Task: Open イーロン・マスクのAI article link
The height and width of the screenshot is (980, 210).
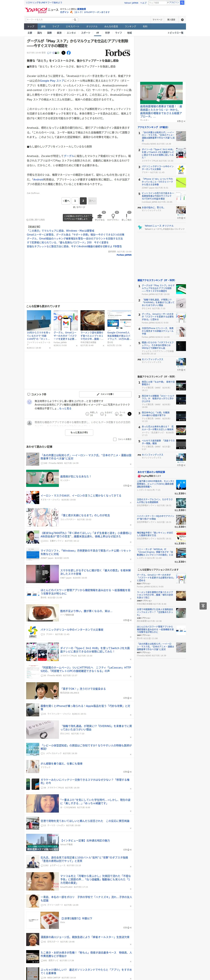Action: [81, 495]
